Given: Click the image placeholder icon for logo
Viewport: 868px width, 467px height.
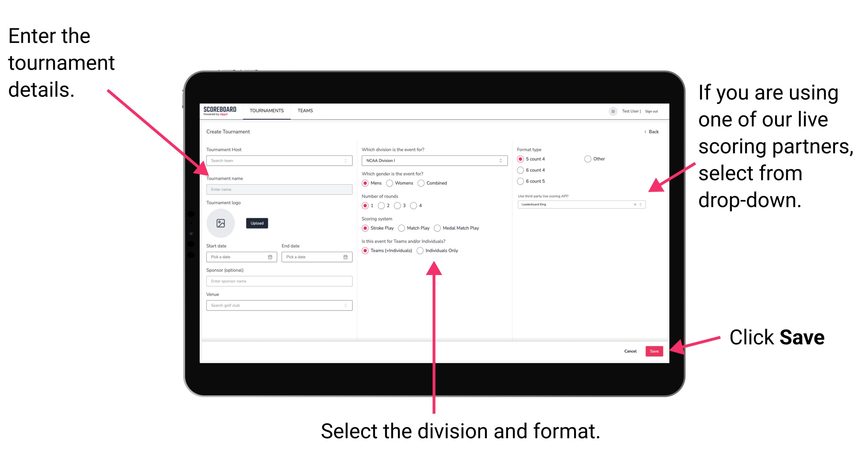Looking at the screenshot, I should (x=220, y=223).
